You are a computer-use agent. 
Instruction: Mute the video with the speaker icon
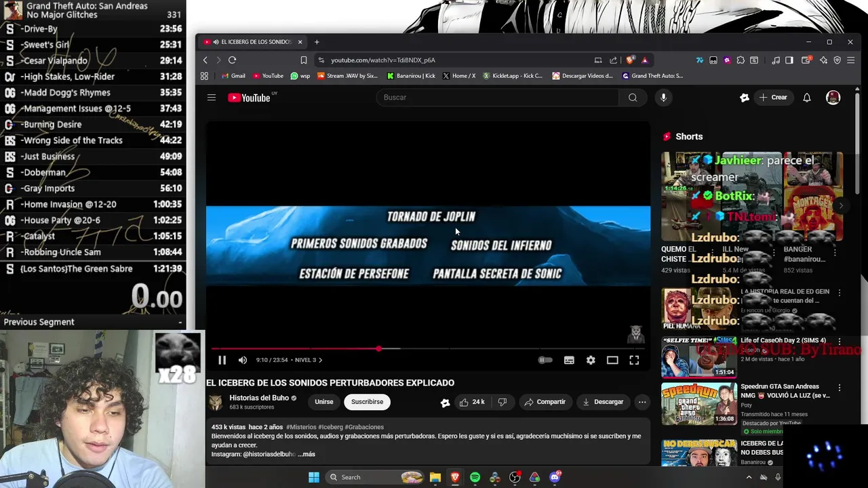click(243, 360)
